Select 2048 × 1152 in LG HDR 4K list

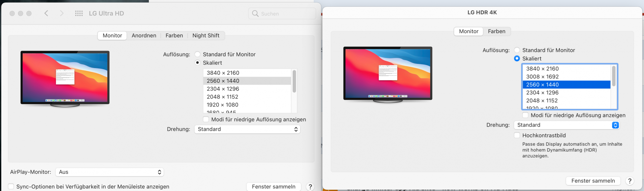point(566,100)
